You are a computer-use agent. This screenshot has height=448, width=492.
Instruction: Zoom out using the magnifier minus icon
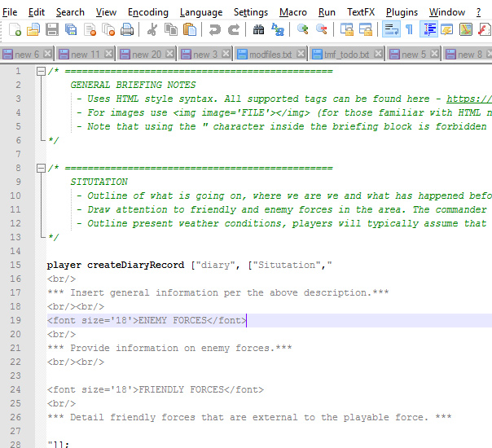(x=322, y=29)
